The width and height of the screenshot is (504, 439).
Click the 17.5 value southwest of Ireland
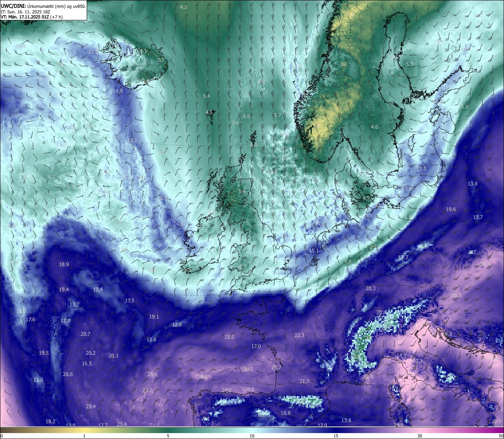pyautogui.click(x=130, y=300)
